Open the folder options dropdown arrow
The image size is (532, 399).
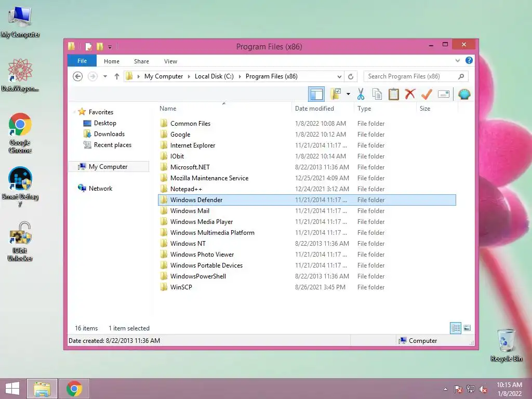click(x=348, y=94)
